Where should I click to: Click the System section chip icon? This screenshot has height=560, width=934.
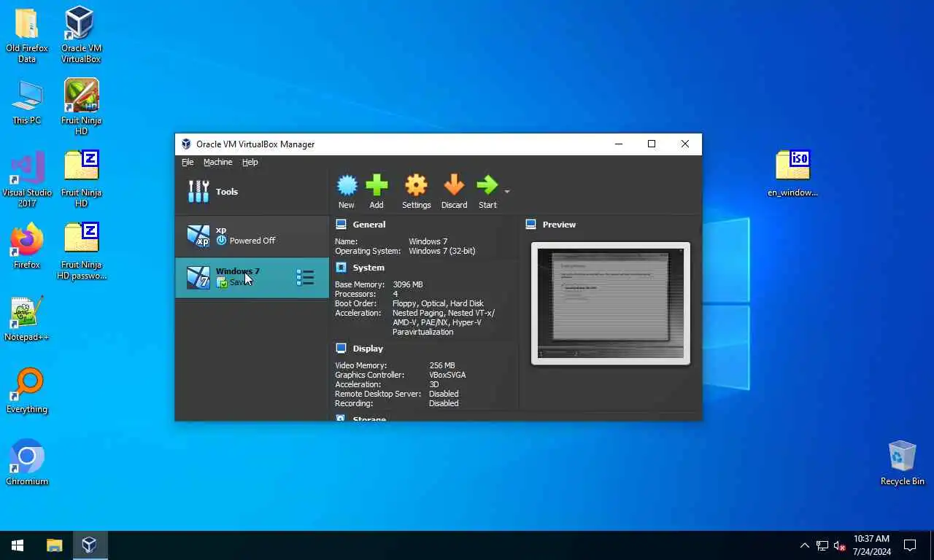(341, 268)
